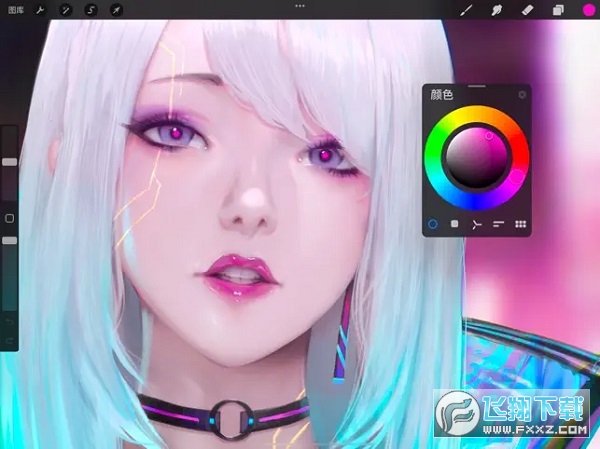Screen dimensions: 600x449
Task: Activate the Selection tool (S icon)
Action: coord(91,10)
